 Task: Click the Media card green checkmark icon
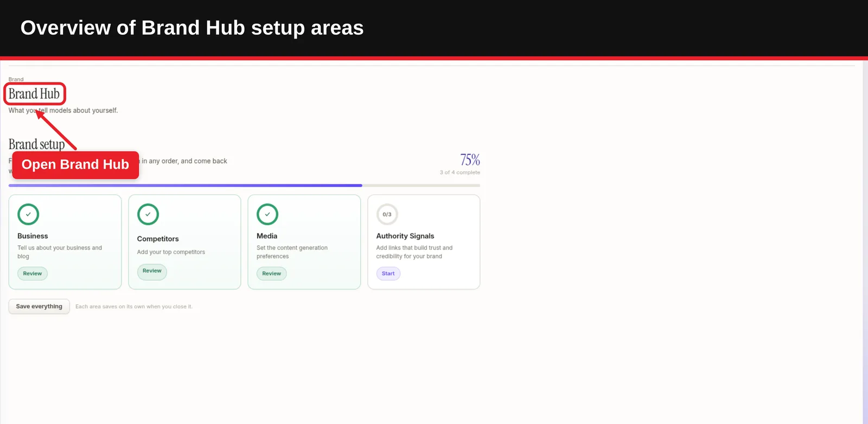click(267, 214)
